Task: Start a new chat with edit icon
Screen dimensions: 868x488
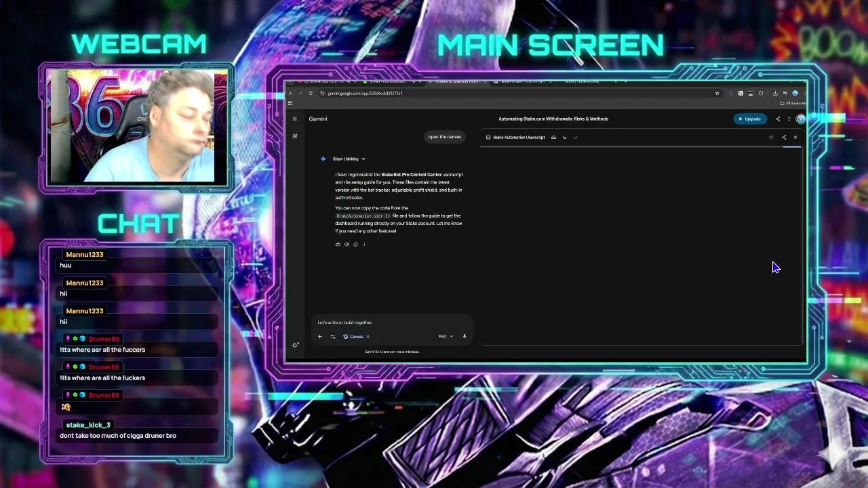Action: [295, 136]
